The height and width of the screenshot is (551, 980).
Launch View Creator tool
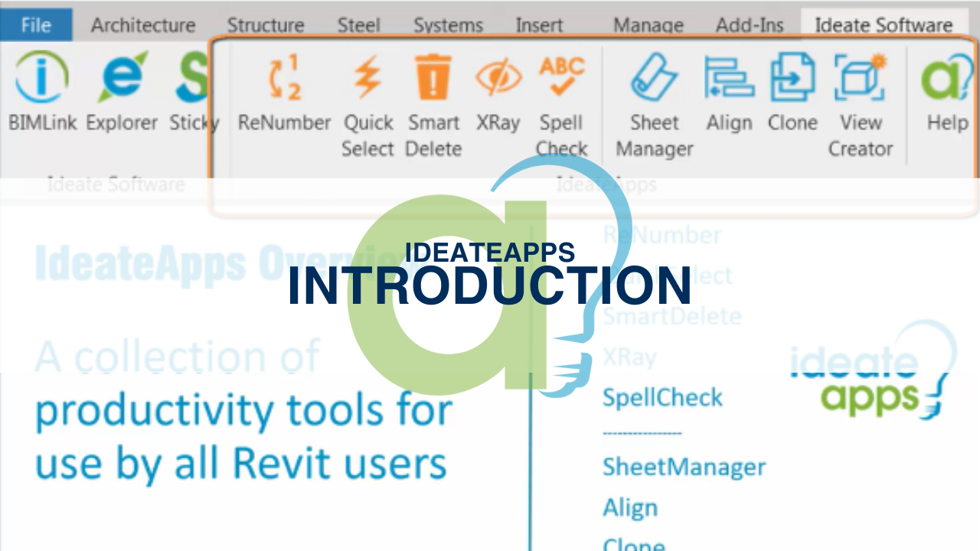click(x=860, y=106)
